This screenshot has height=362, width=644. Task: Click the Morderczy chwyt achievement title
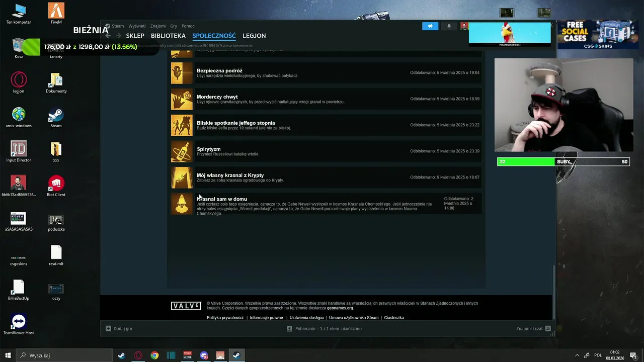click(217, 97)
